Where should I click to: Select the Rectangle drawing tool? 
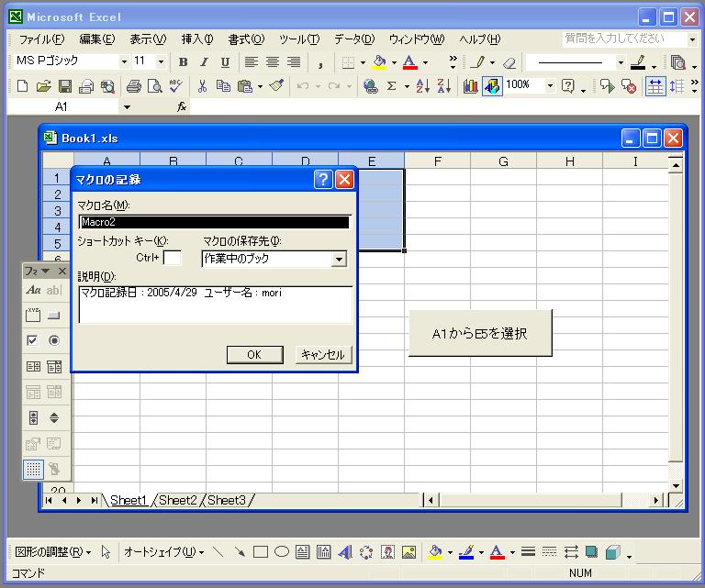(x=261, y=551)
